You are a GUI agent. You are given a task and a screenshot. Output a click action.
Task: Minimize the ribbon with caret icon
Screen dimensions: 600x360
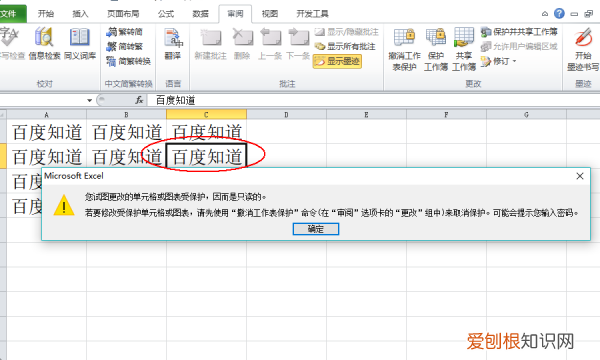545,14
